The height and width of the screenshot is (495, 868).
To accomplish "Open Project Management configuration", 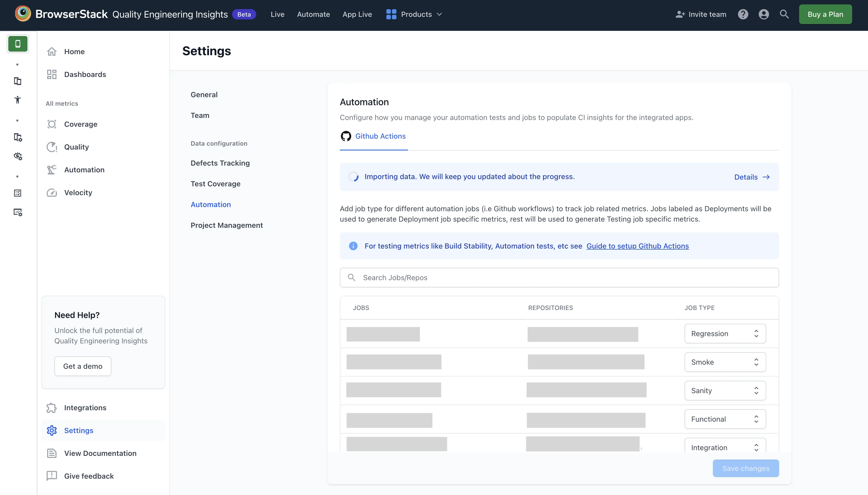I will [x=227, y=225].
